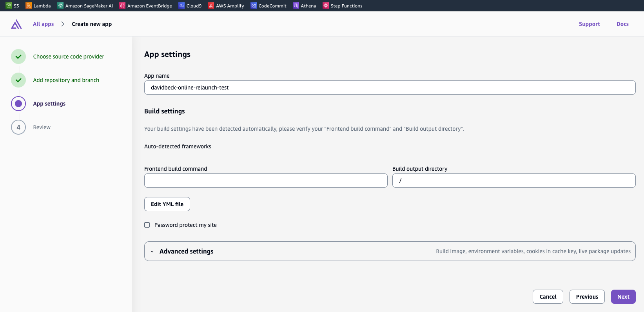Click the Build output directory field
The height and width of the screenshot is (312, 644).
pyautogui.click(x=513, y=181)
